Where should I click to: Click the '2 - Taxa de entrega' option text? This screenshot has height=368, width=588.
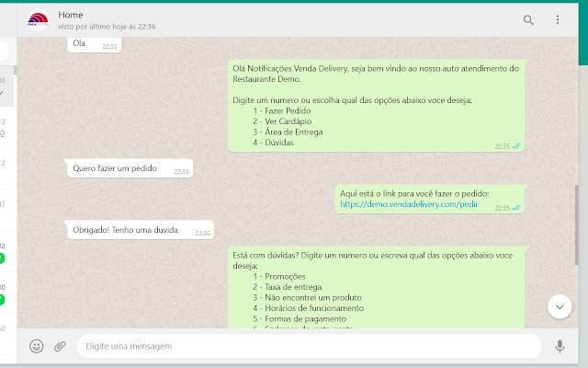(x=288, y=287)
